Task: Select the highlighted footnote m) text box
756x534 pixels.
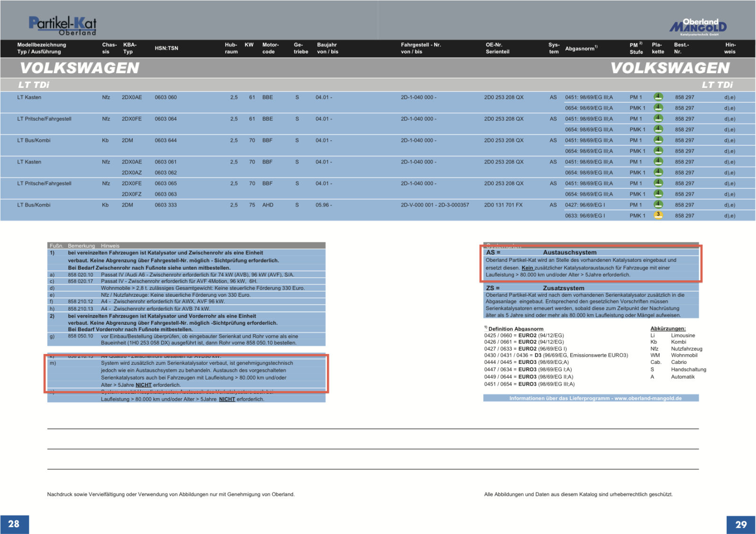Action: click(186, 374)
